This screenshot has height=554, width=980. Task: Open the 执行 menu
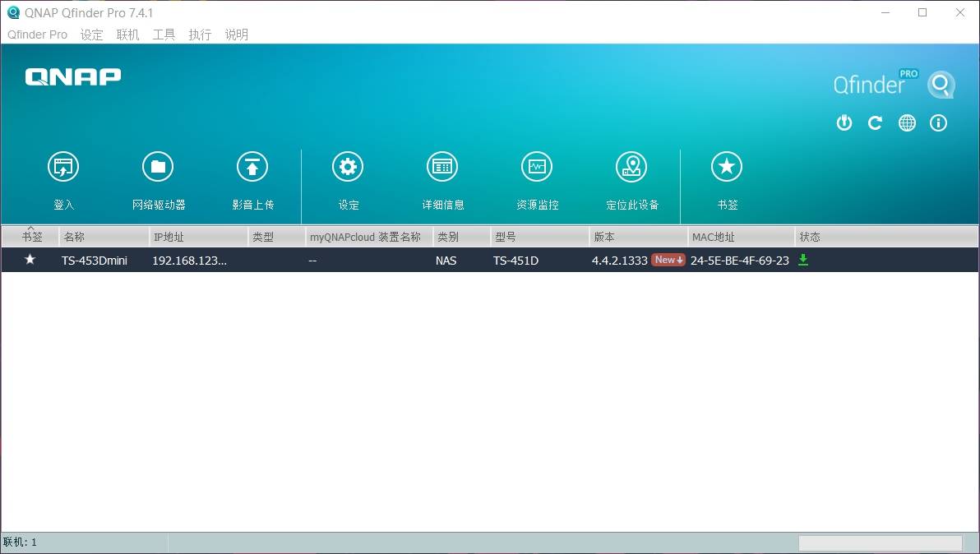[200, 35]
